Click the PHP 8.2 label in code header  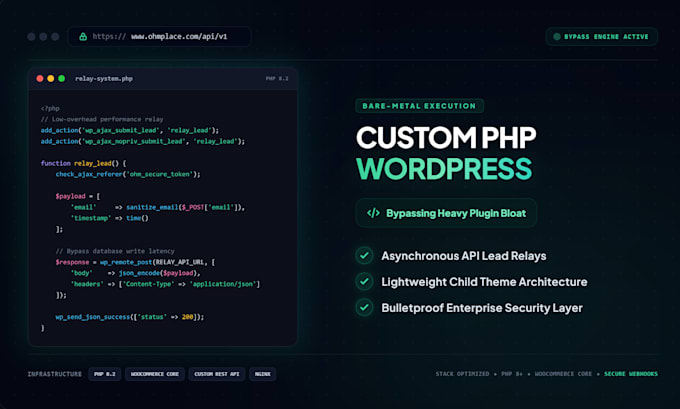coord(277,79)
